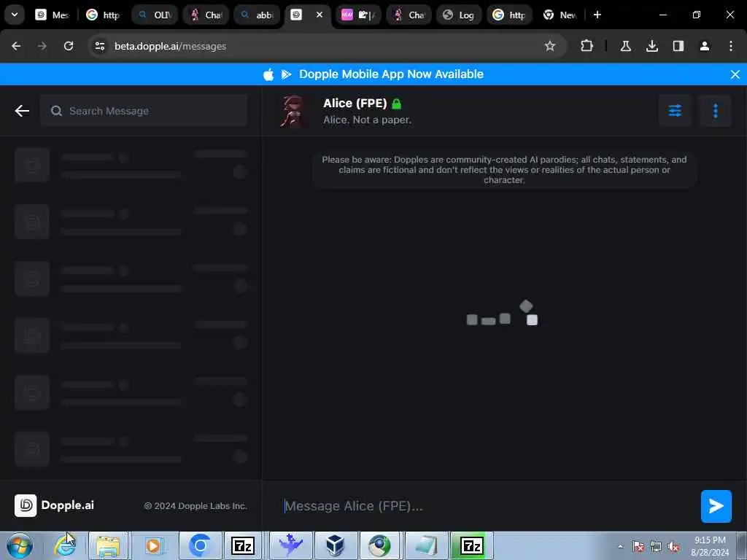Open the VirtualBox cube taskbar icon
This screenshot has width=747, height=560.
click(x=335, y=545)
